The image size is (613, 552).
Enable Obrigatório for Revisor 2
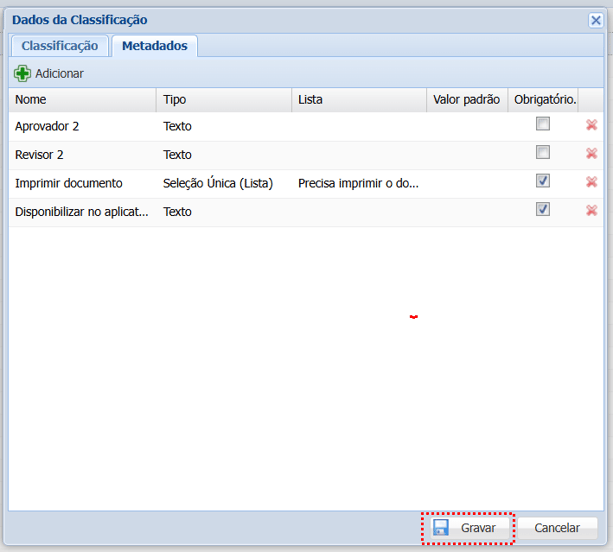click(542, 152)
